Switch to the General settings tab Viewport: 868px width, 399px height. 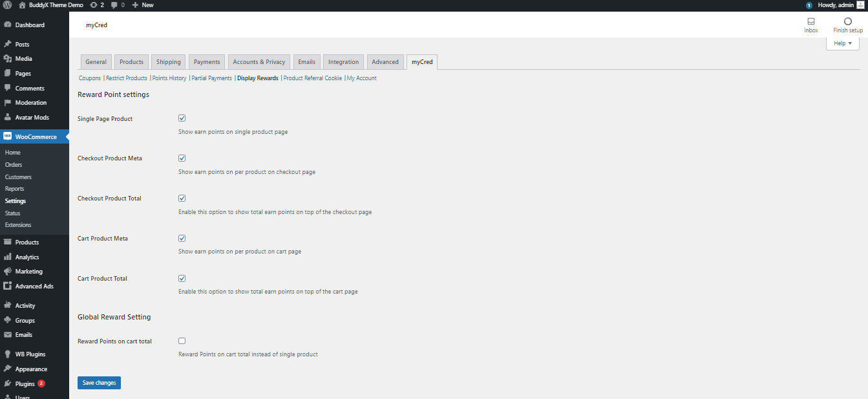(x=96, y=62)
